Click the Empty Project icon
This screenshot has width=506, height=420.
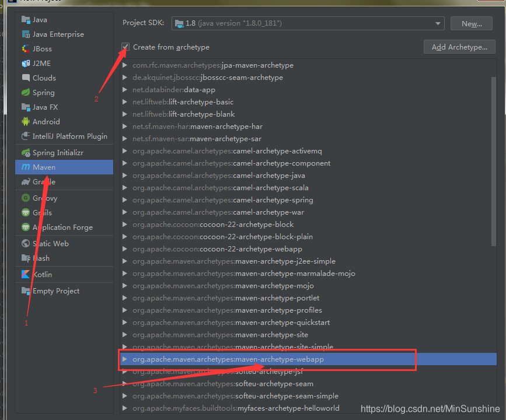point(26,290)
